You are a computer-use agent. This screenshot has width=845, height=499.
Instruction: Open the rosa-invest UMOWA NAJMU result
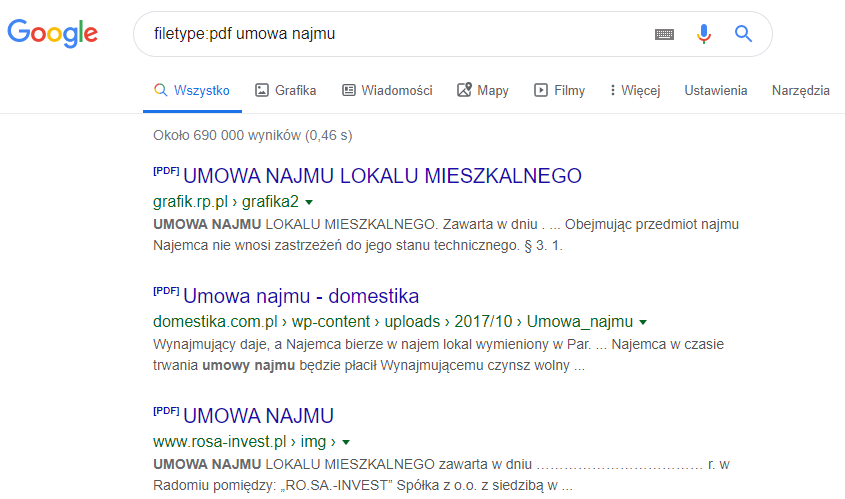coord(258,416)
